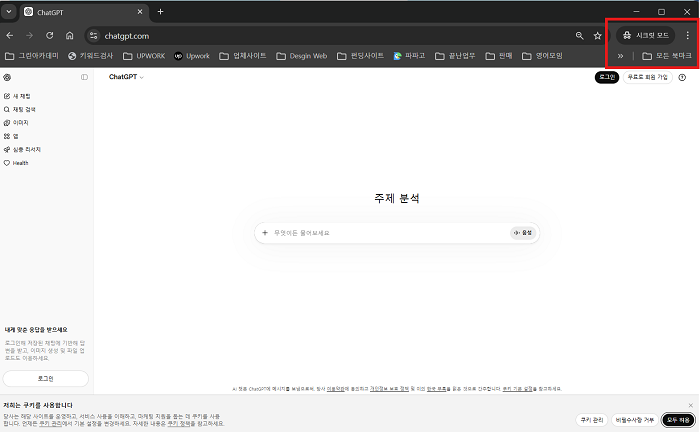Click the browser home icon
This screenshot has width=700, height=432.
69,36
